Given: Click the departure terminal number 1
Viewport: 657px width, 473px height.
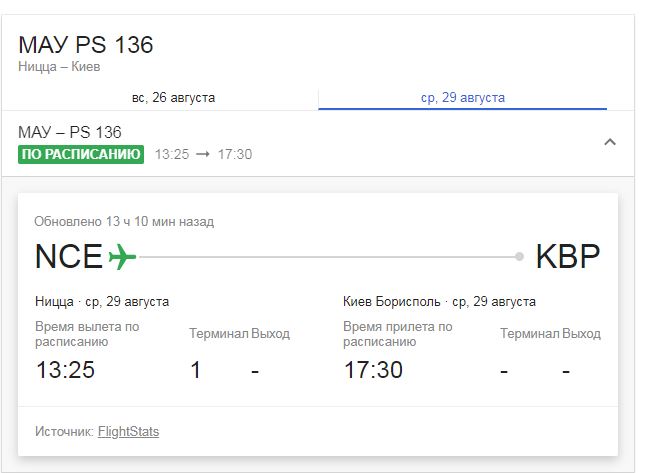Looking at the screenshot, I should pos(196,370).
